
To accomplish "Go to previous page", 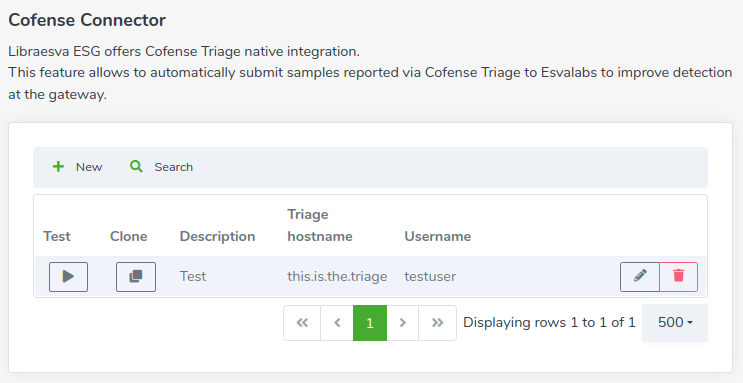I will 337,323.
